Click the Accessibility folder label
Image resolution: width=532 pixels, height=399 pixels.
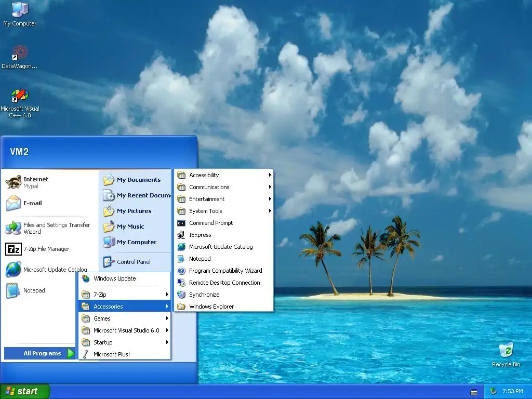tap(204, 175)
